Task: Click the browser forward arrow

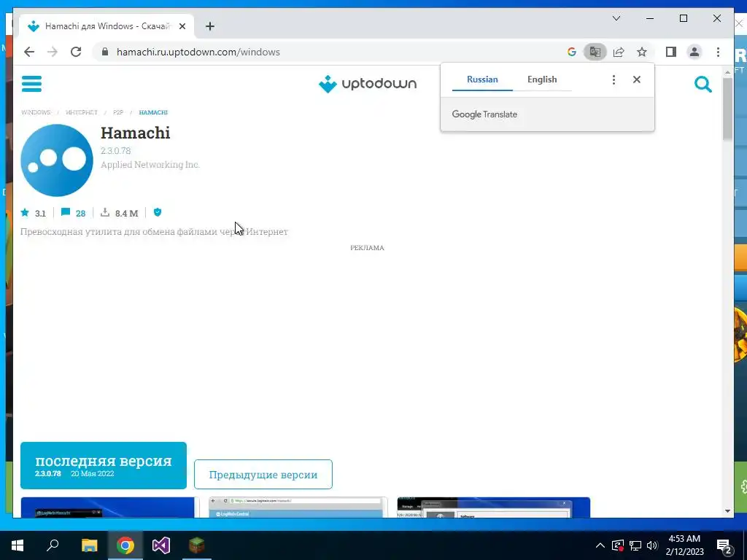Action: (53, 52)
